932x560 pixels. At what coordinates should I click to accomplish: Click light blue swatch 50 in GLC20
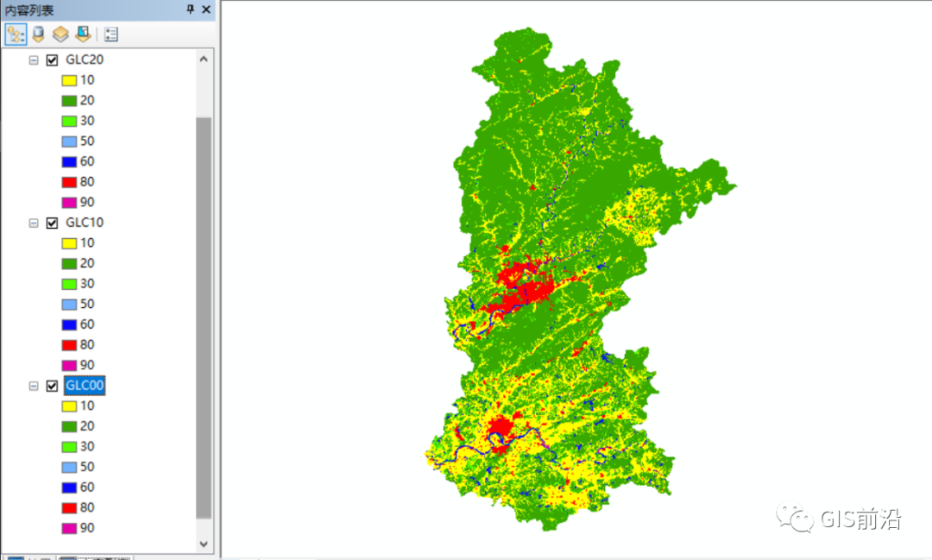tap(70, 142)
